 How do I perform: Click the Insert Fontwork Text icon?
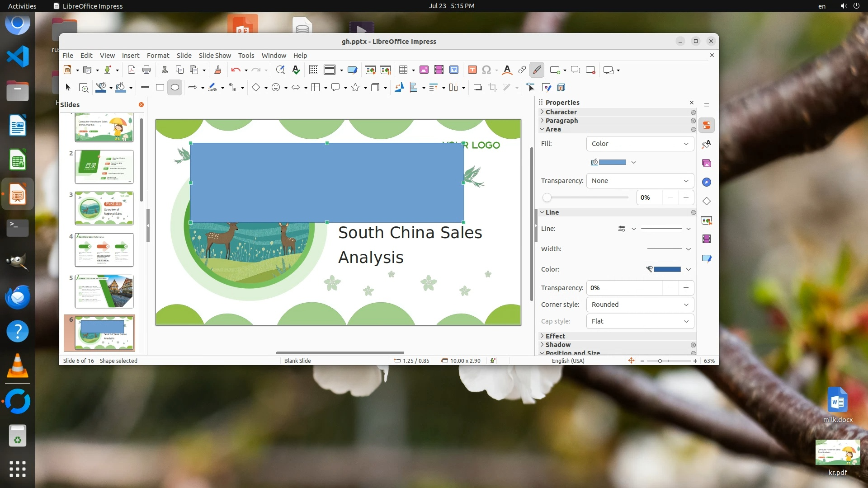click(x=507, y=70)
